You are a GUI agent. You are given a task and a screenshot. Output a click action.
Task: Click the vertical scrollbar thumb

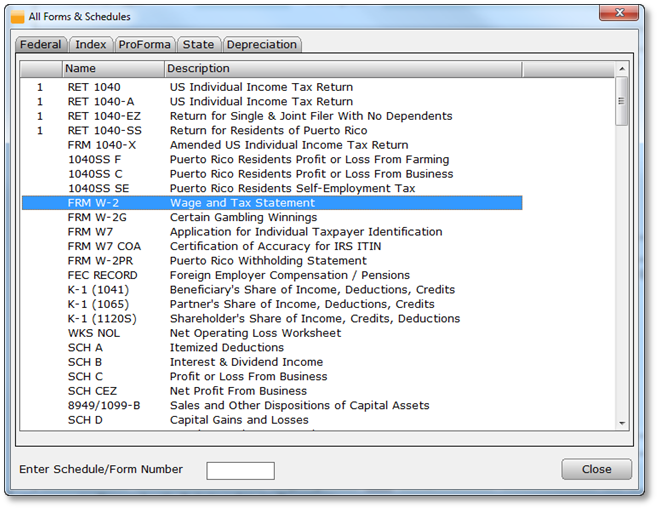[x=621, y=102]
